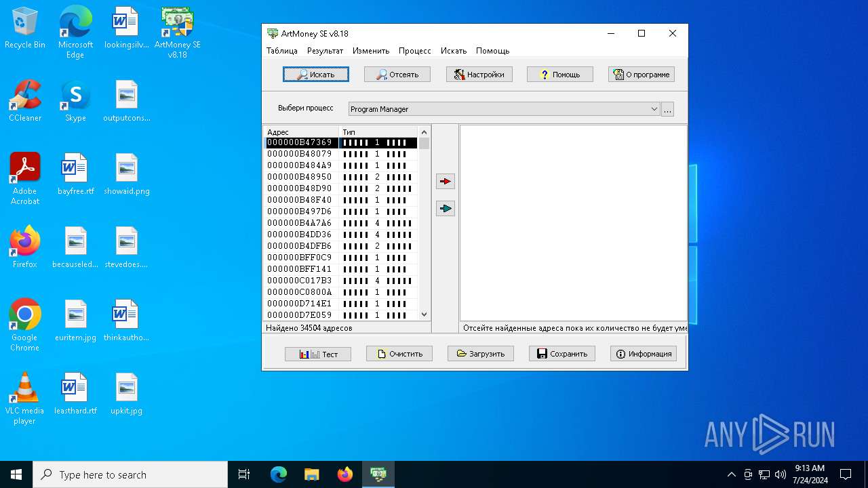
Task: Click the Тип column header
Action: [x=378, y=132]
